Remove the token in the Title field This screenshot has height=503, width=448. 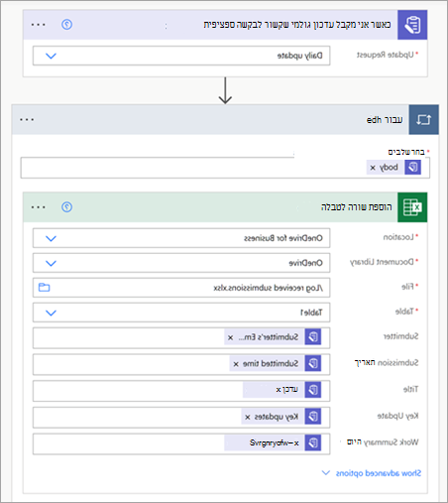(279, 390)
